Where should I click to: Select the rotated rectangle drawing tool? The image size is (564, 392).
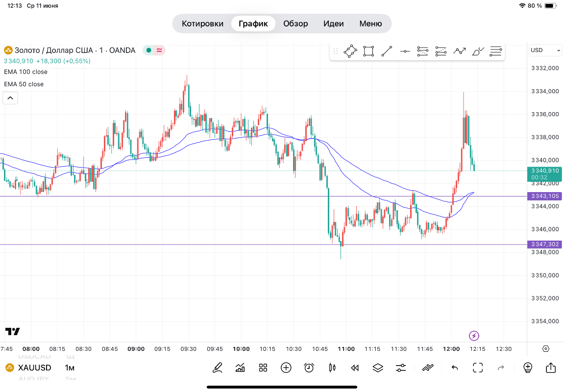[x=350, y=51]
